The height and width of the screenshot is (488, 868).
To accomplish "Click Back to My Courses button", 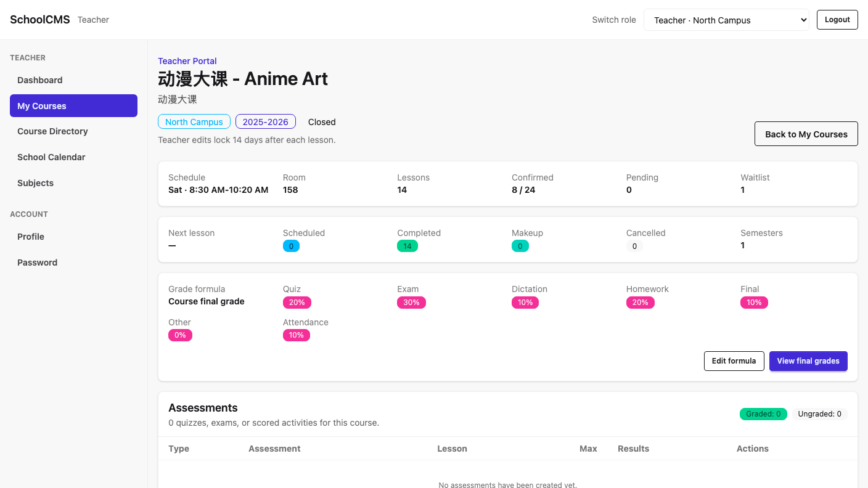I will pos(806,134).
